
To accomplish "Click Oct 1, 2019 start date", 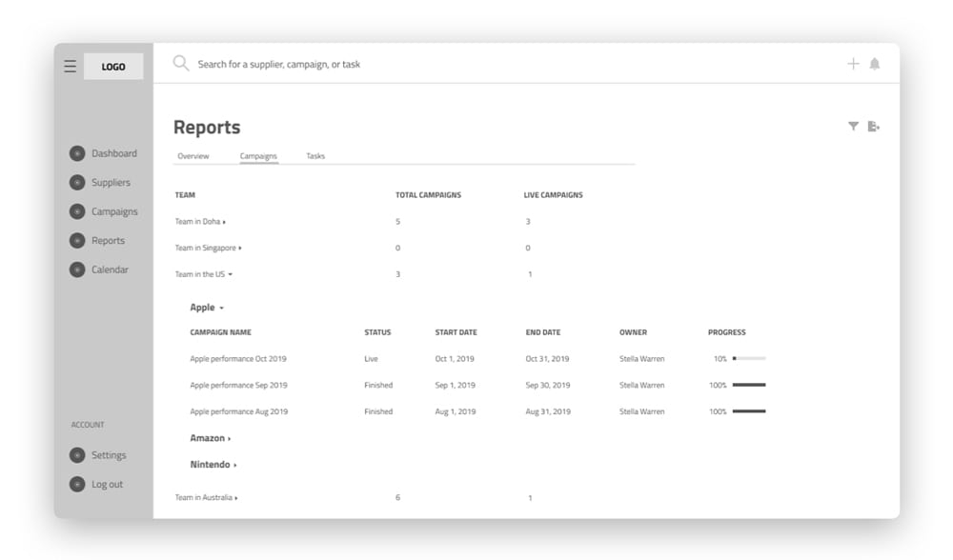I will click(x=455, y=359).
